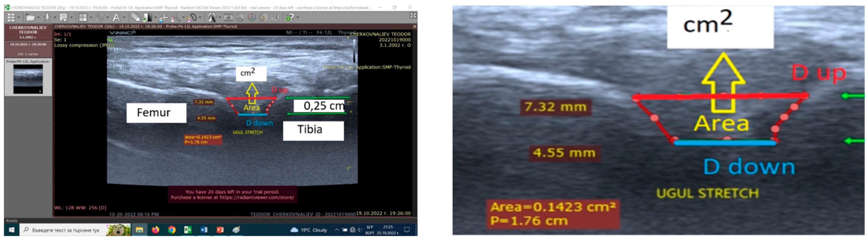This screenshot has width=868, height=240.
Task: Open the toolbar main menu list icon
Action: [x=11, y=17]
